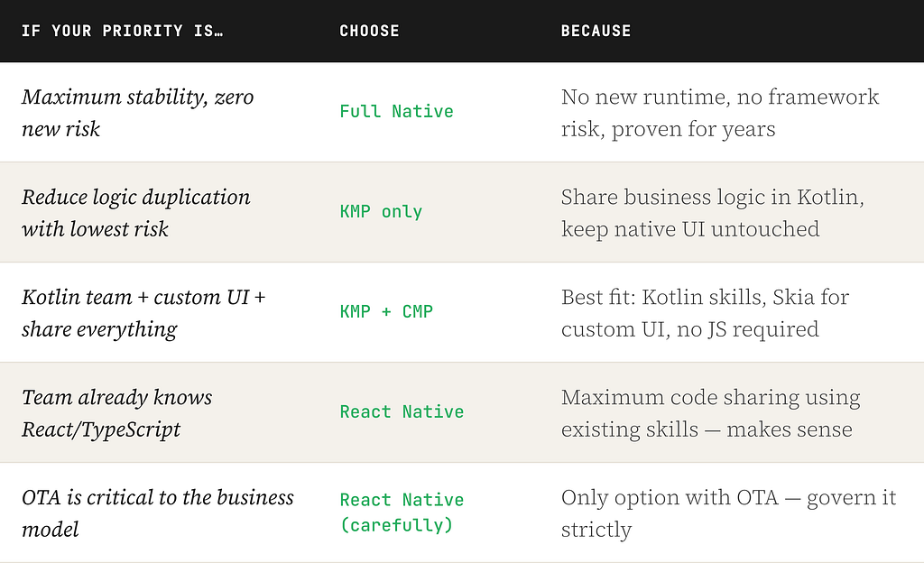This screenshot has width=924, height=563.
Task: Click the word '(carefully)' under React Native
Action: tap(397, 525)
